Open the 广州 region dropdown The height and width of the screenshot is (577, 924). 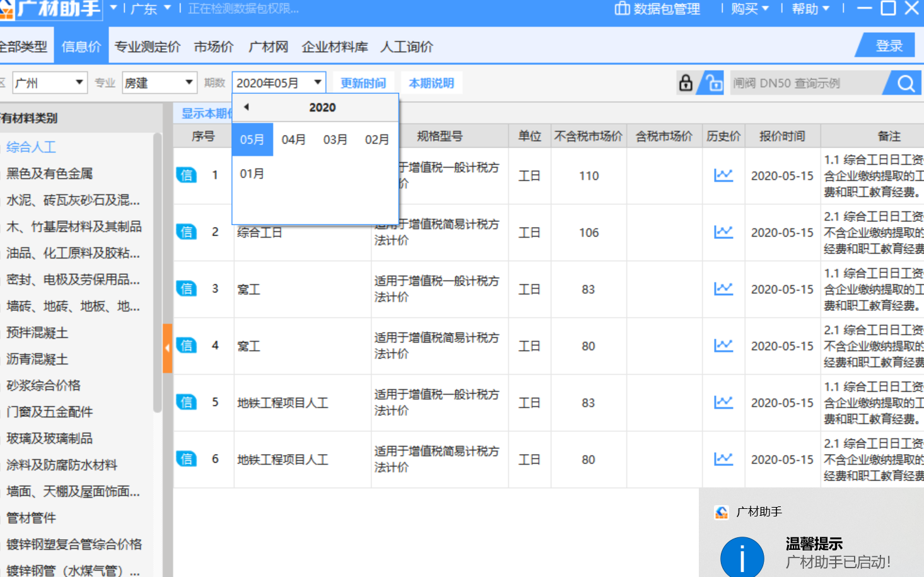(50, 83)
